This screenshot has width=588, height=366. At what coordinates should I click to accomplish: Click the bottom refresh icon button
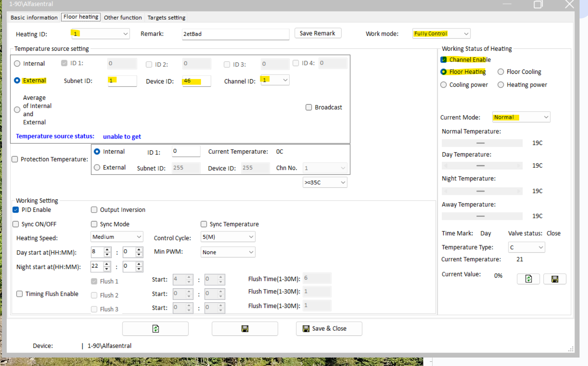(x=155, y=329)
